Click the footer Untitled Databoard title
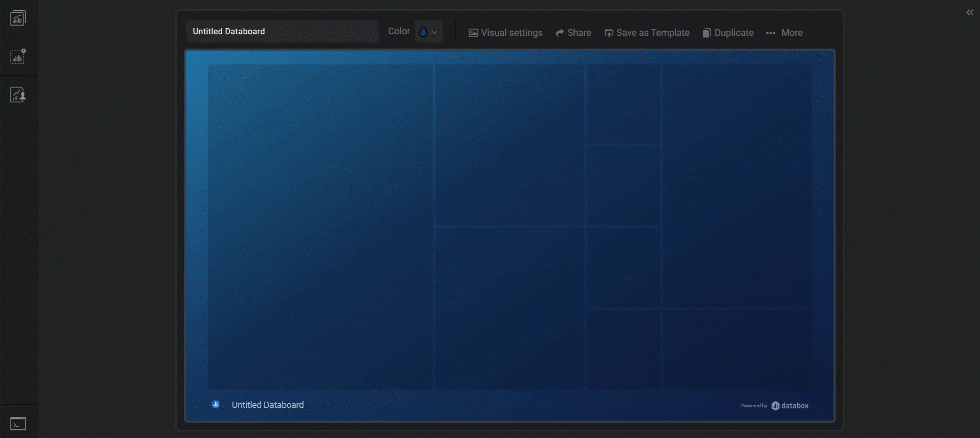The height and width of the screenshot is (438, 980). (x=267, y=405)
